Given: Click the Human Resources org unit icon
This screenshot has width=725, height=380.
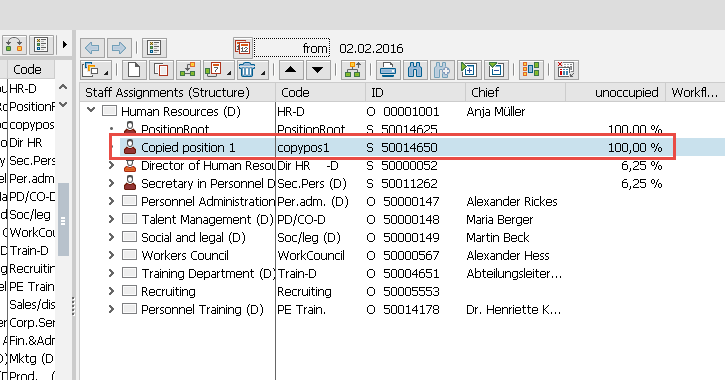Looking at the screenshot, I should (x=109, y=110).
